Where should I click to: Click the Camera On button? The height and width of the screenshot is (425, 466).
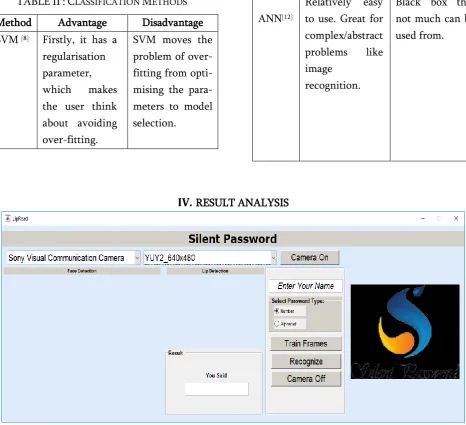[x=309, y=257]
